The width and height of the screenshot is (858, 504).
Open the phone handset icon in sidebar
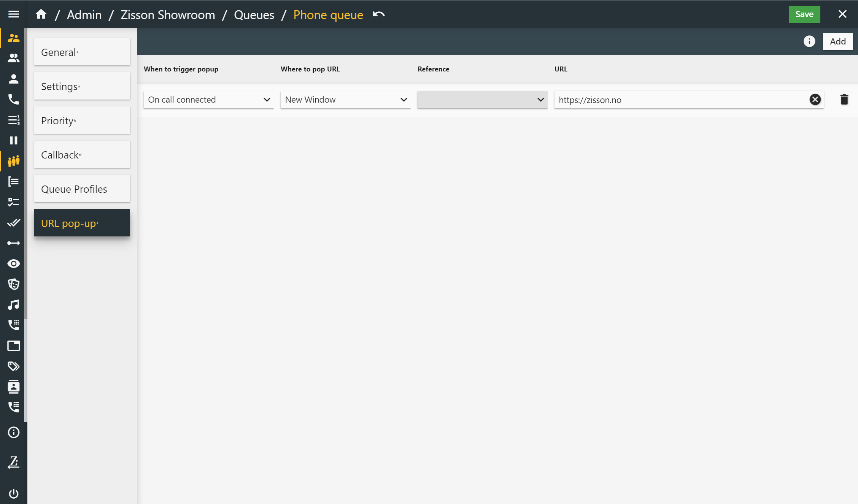pos(14,99)
